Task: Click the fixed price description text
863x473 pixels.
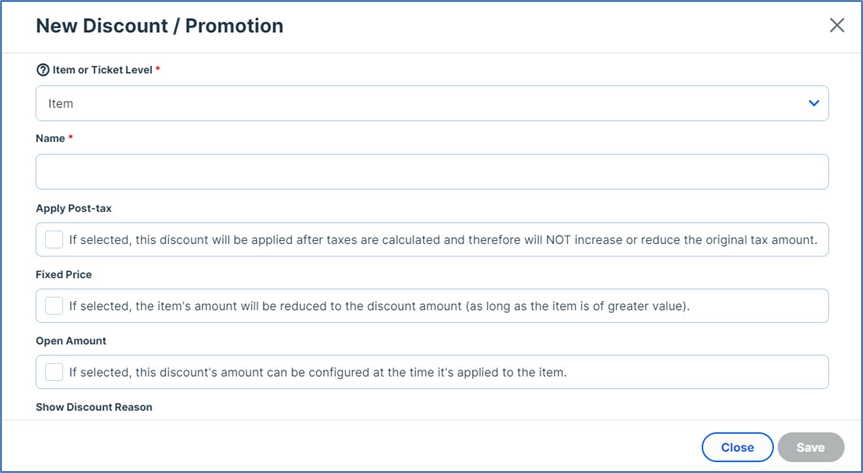Action: coord(380,306)
